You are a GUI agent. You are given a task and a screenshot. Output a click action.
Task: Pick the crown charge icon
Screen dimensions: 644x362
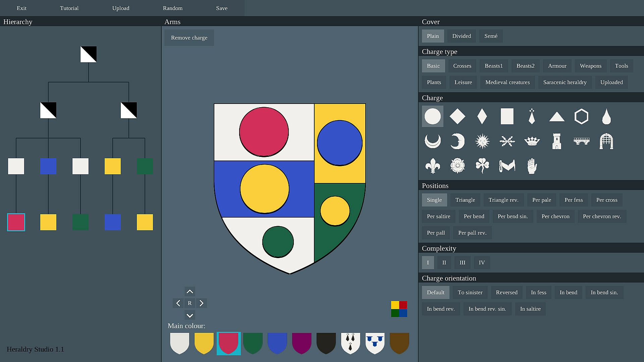point(532,141)
